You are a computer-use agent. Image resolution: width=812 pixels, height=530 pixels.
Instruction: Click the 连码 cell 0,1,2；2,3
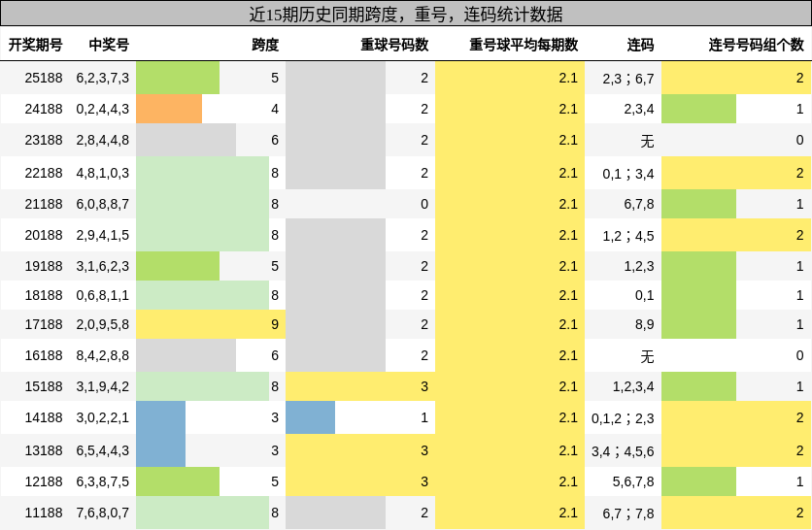(x=623, y=418)
